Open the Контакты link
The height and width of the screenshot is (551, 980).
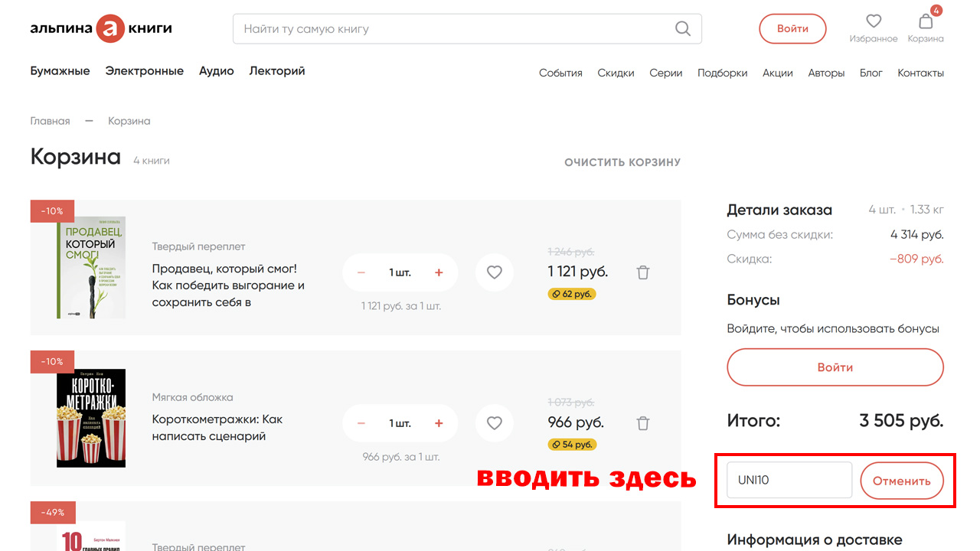tap(921, 73)
